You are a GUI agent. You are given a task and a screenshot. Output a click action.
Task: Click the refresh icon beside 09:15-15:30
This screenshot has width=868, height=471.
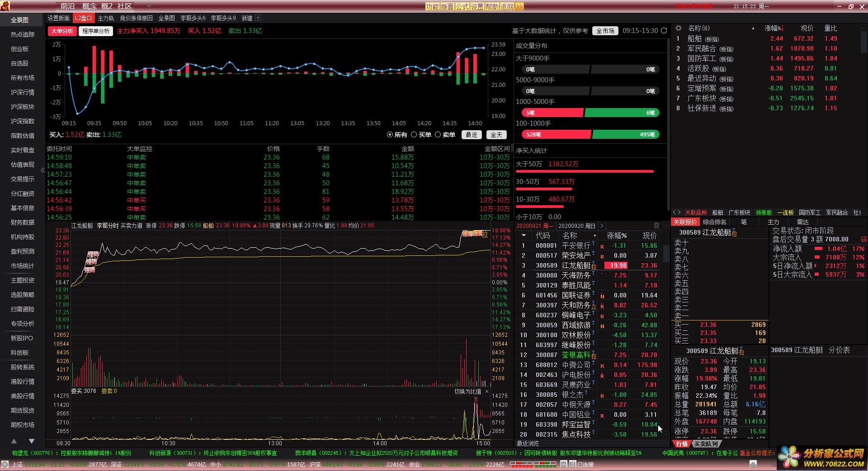664,31
